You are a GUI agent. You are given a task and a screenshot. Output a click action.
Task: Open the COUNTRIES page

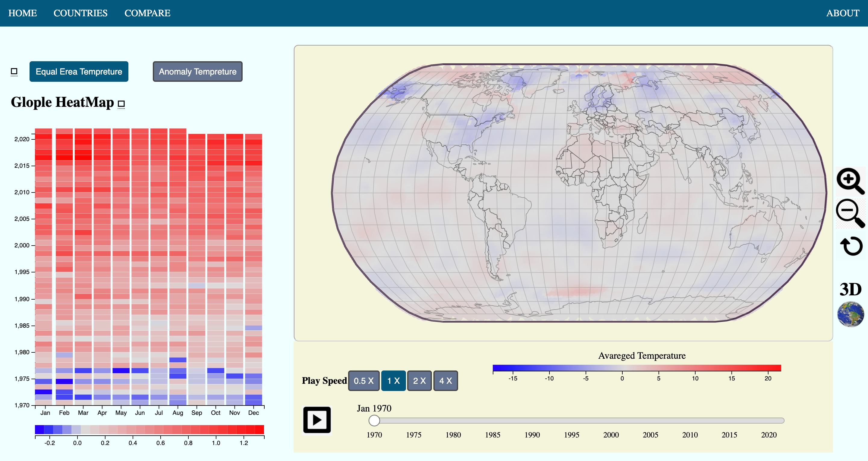[x=80, y=13]
